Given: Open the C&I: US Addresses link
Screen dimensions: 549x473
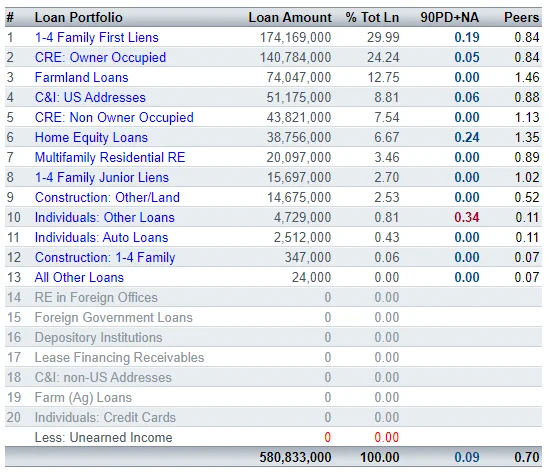Looking at the screenshot, I should pyautogui.click(x=90, y=97).
